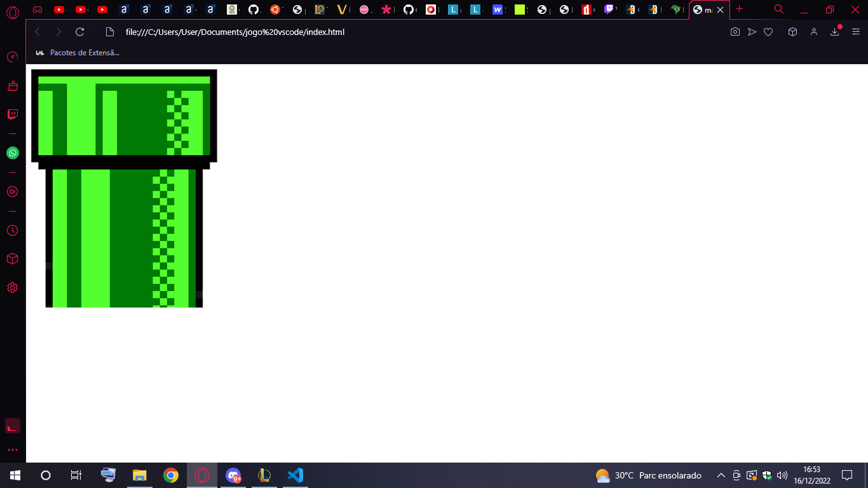Switch to the Brazil flag tab
The image size is (868, 488).
pyautogui.click(x=677, y=10)
